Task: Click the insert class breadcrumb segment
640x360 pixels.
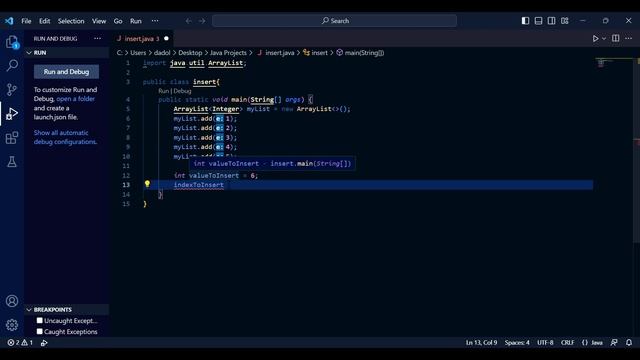Action: pos(316,53)
